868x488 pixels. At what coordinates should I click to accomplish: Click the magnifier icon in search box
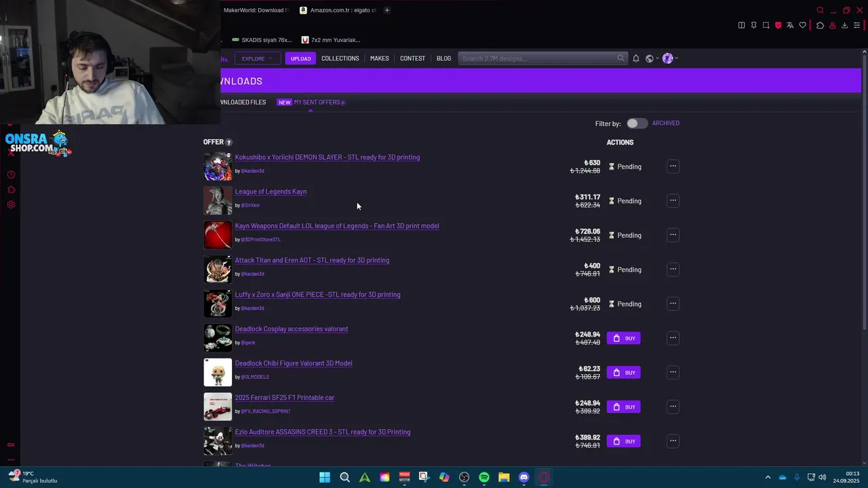pyautogui.click(x=620, y=58)
